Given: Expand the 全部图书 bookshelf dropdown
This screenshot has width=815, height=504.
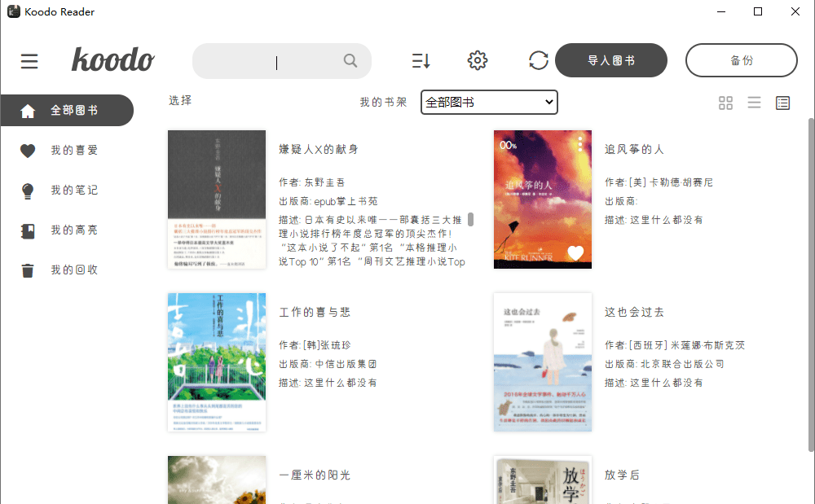Looking at the screenshot, I should coord(489,102).
